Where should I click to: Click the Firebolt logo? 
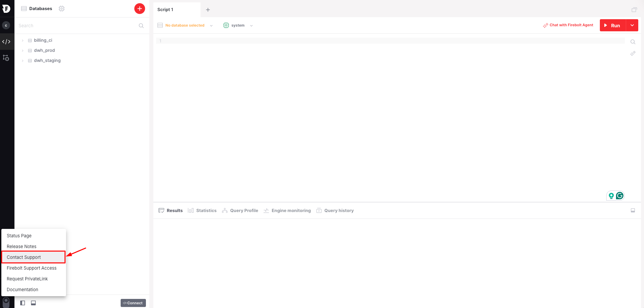(7, 8)
